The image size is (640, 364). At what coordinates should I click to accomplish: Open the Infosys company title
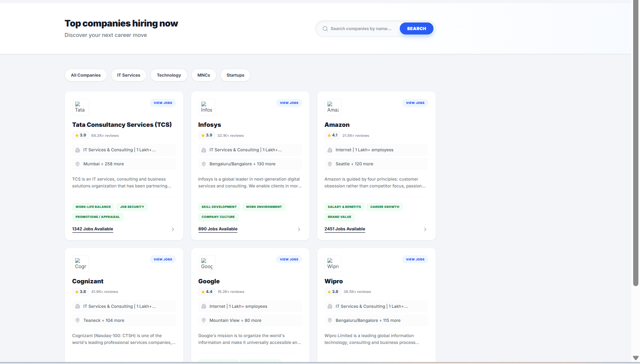click(210, 125)
